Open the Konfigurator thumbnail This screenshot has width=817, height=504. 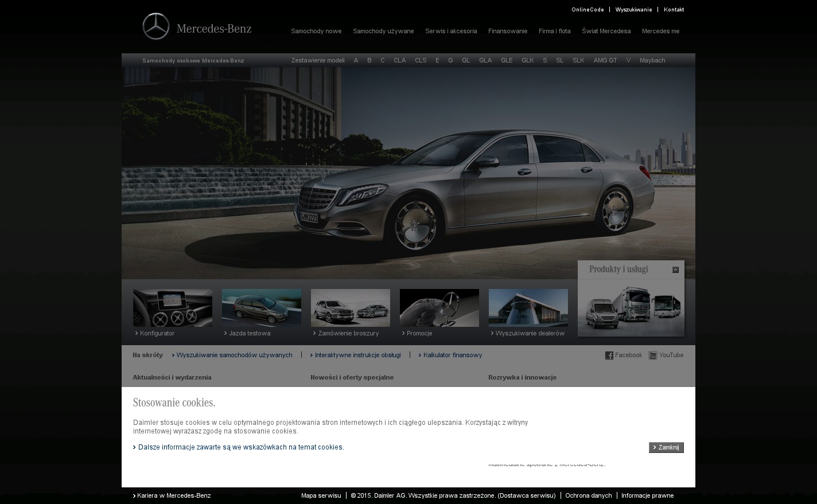(x=173, y=308)
